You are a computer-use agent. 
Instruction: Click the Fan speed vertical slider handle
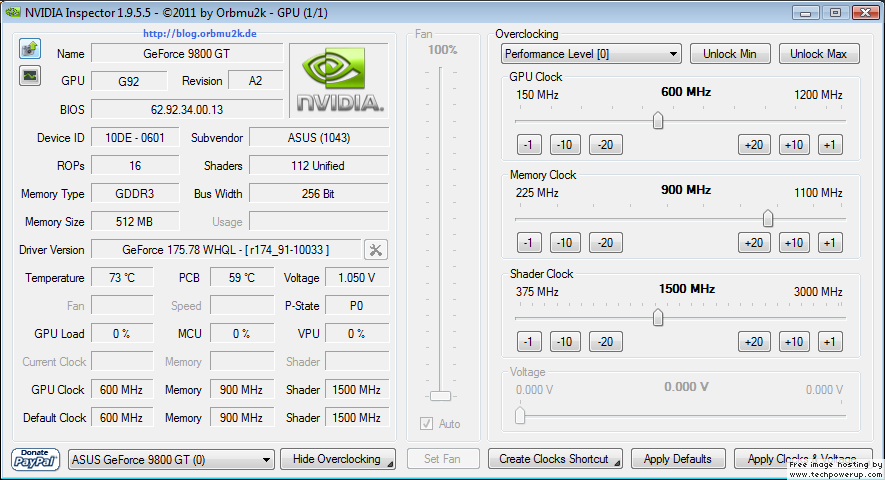tap(440, 396)
